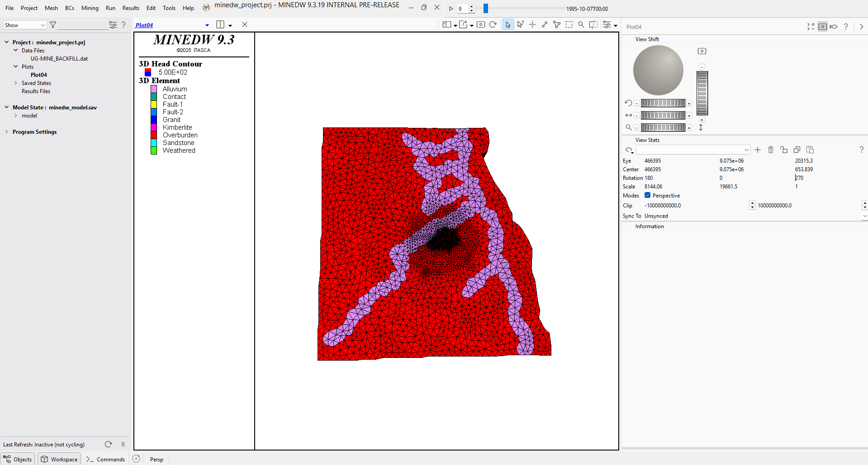Expand the Saved States node
The image size is (868, 465).
15,83
